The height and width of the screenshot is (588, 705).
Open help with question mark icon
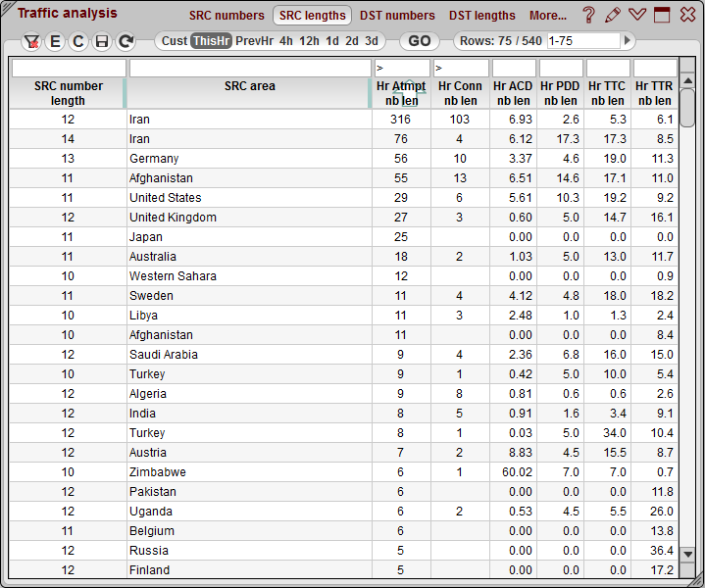[589, 15]
